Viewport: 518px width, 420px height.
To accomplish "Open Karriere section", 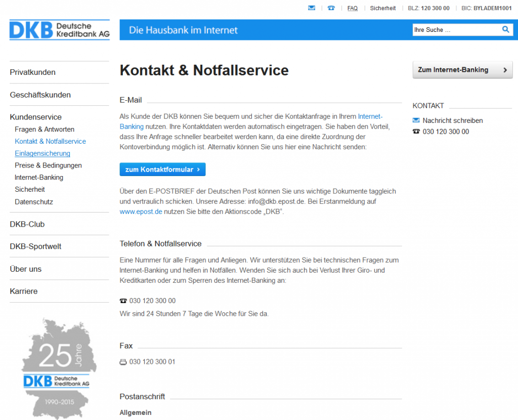I will click(x=24, y=291).
